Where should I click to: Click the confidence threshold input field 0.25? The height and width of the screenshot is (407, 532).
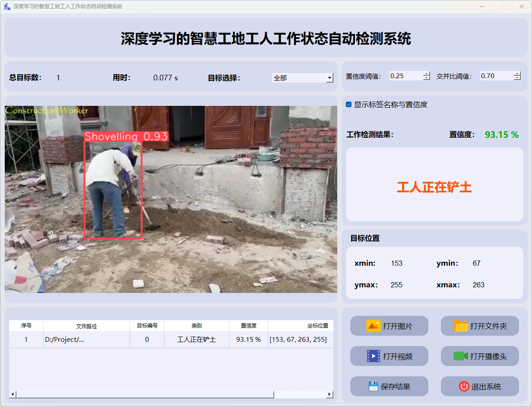point(405,76)
